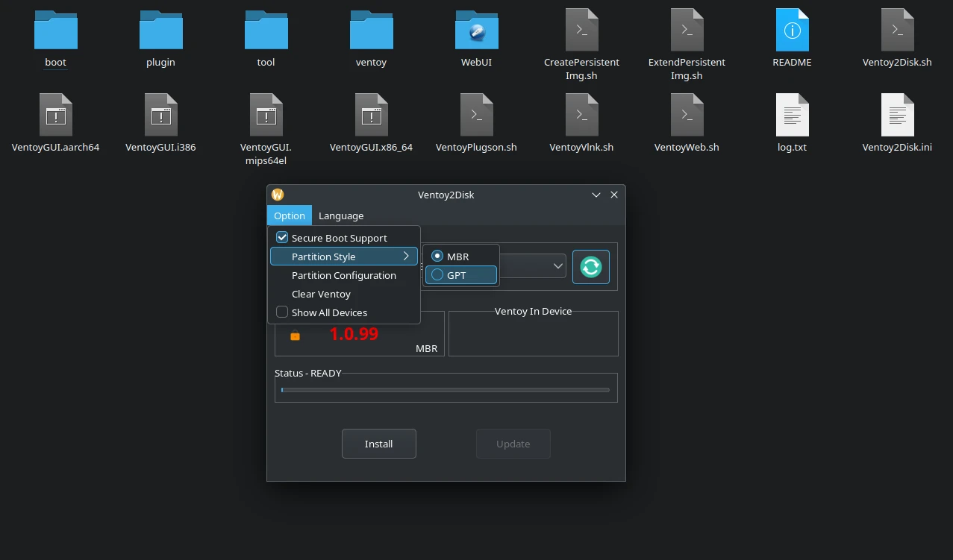Click the red 1.0.99 version number
Viewport: 953px width, 560px height.
pos(354,334)
